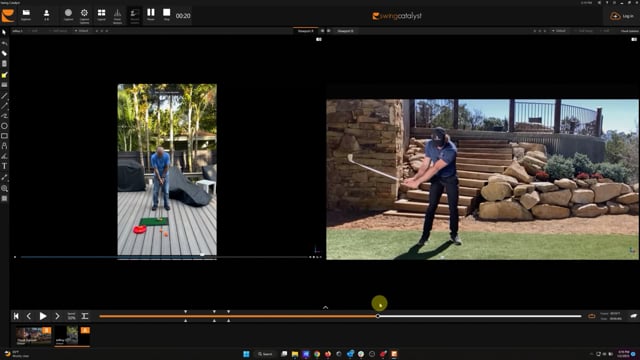Image resolution: width=640 pixels, height=360 pixels.
Task: Toggle the loop icon right of timeline
Action: point(591,316)
